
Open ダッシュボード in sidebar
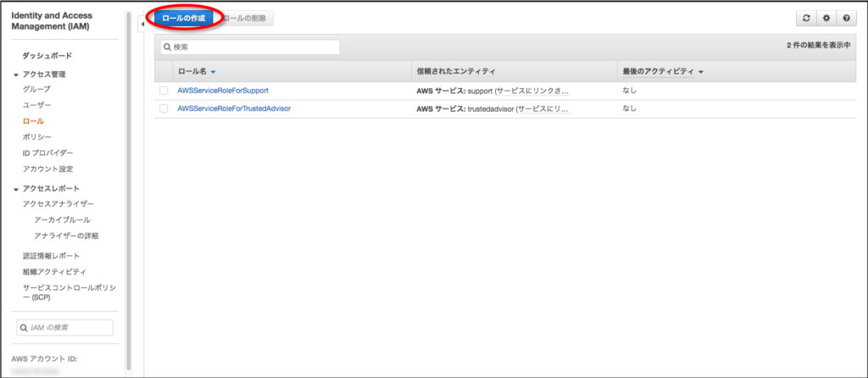[47, 55]
